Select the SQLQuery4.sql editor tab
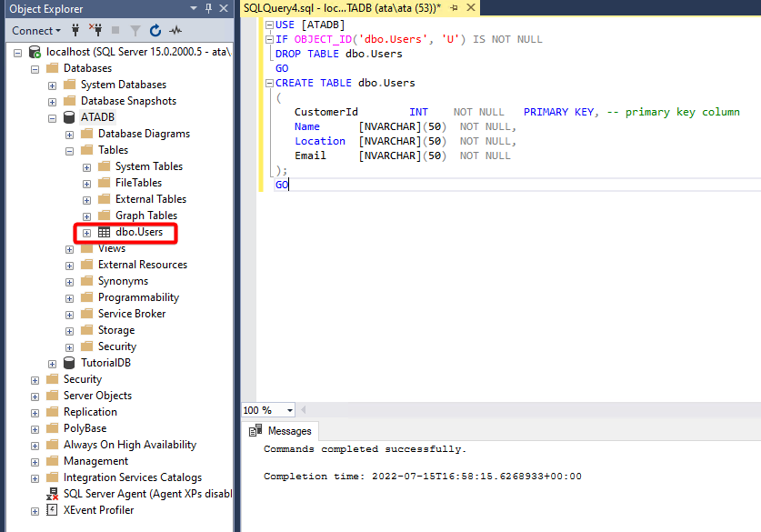 342,8
